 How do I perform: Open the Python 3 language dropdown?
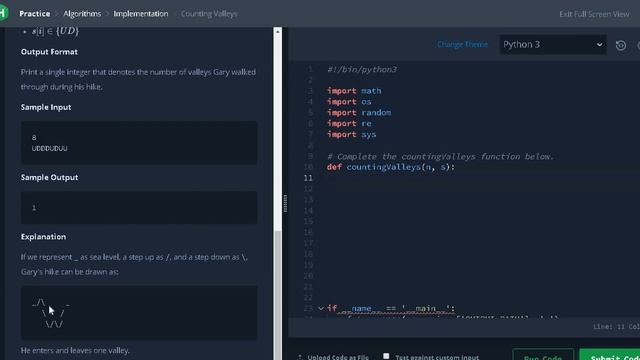553,44
